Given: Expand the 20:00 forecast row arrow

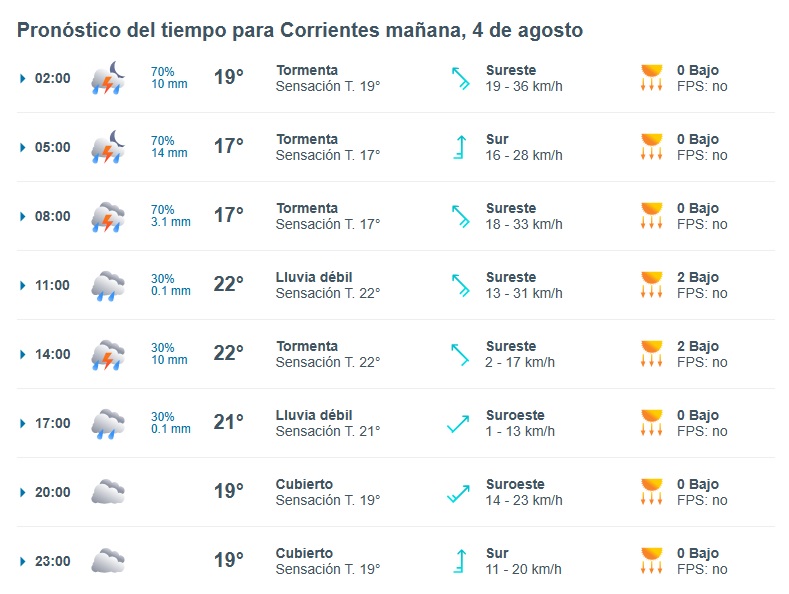Looking at the screenshot, I should (22, 492).
